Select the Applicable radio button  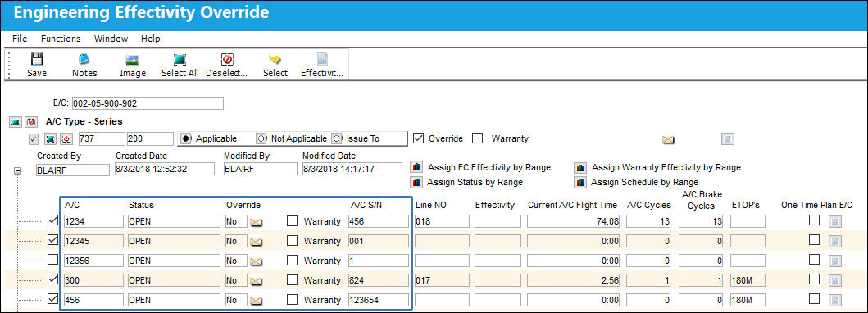click(x=187, y=138)
